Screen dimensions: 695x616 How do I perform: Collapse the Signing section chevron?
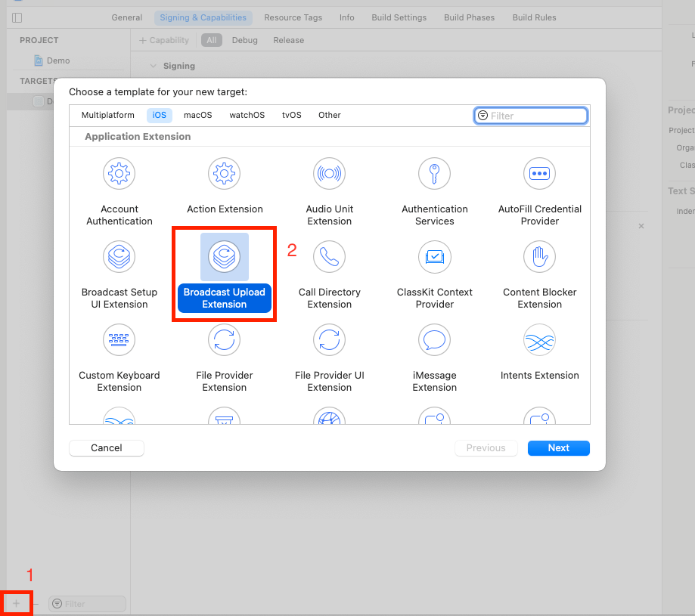(154, 66)
